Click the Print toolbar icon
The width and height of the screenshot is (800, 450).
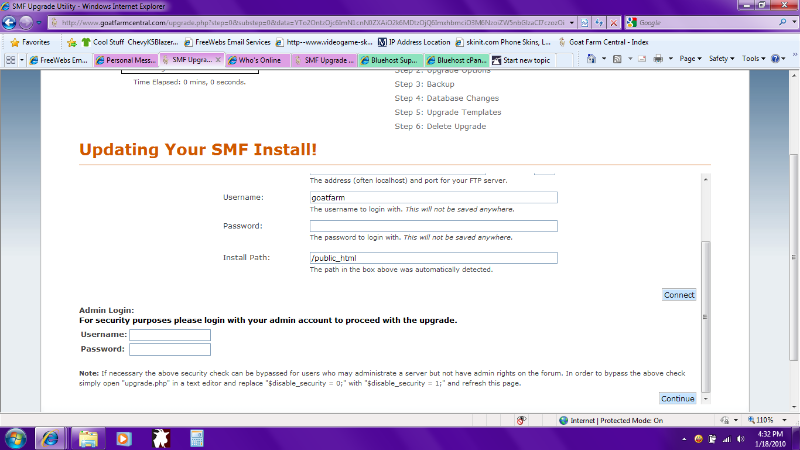[658, 59]
